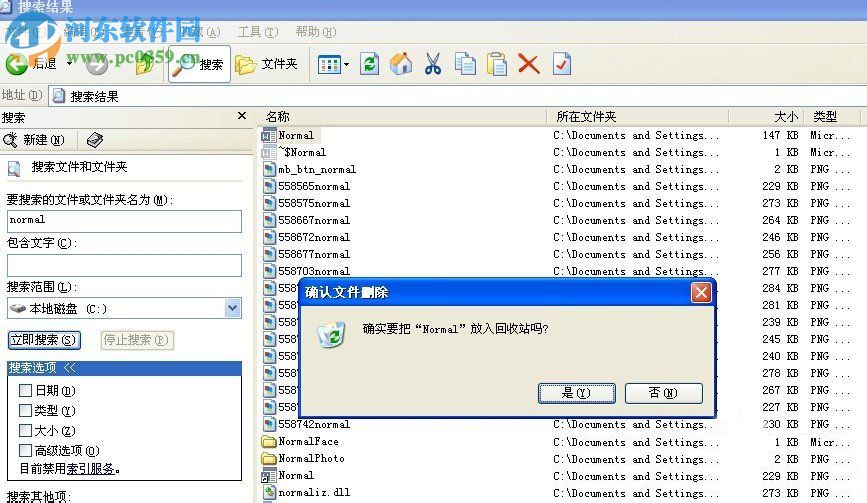
Task: Click Yes in delete confirmation dialog
Action: tap(577, 393)
